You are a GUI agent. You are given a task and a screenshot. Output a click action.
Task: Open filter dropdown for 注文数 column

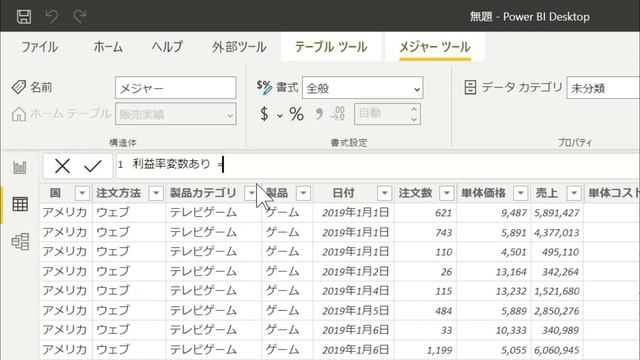[447, 193]
